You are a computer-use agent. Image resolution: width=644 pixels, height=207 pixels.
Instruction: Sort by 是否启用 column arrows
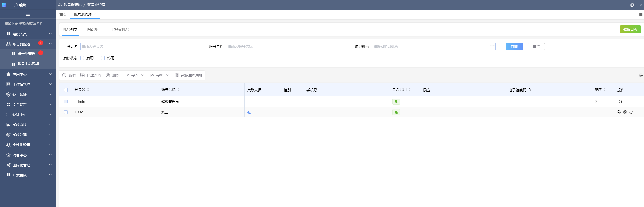coord(410,90)
